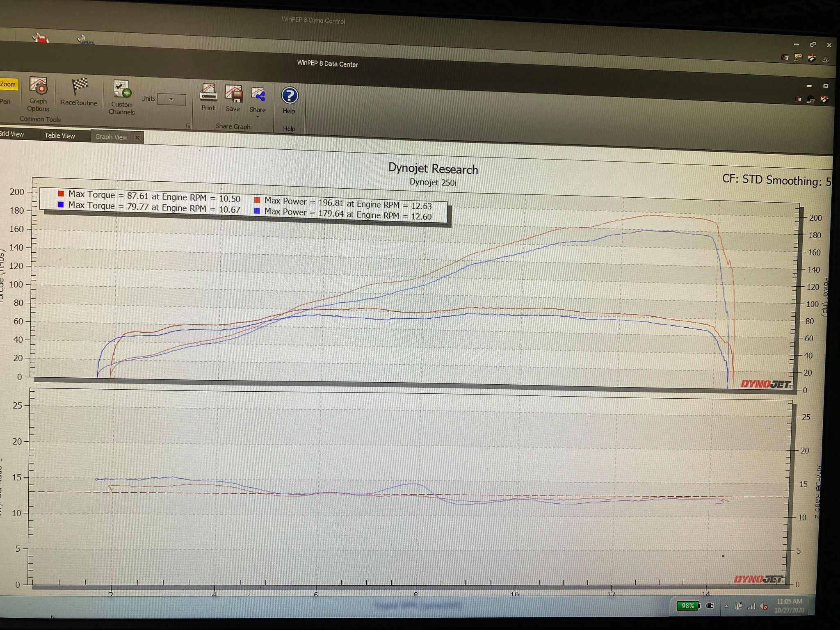Click the red wrench icon in Dyno Control
The width and height of the screenshot is (840, 630).
tap(41, 39)
